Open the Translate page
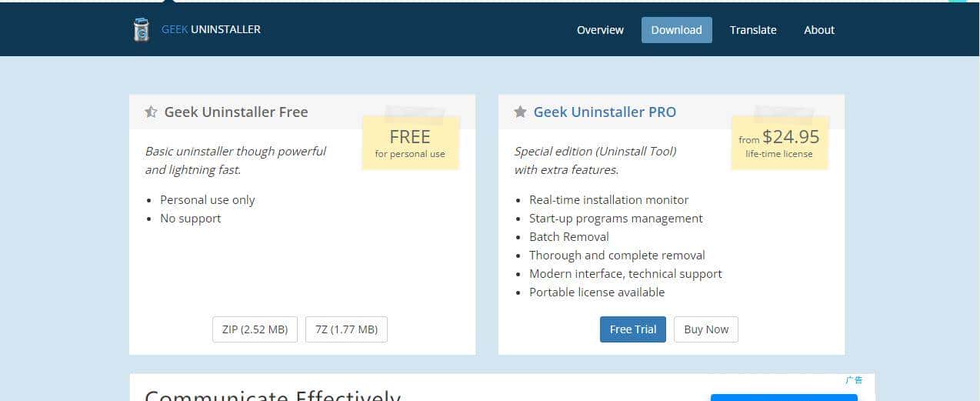This screenshot has height=401, width=980. coord(753,30)
